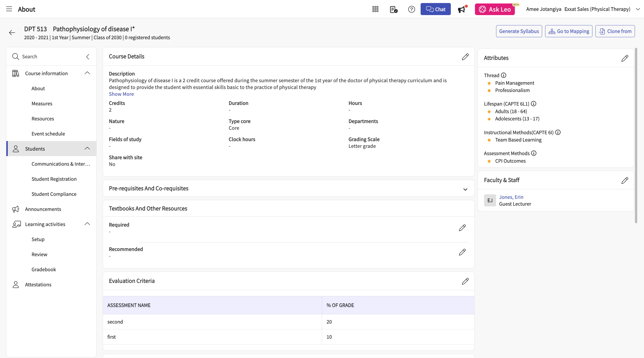Screen dimensions: 644x358
Task: Click the help question mark icon
Action: [411, 9]
